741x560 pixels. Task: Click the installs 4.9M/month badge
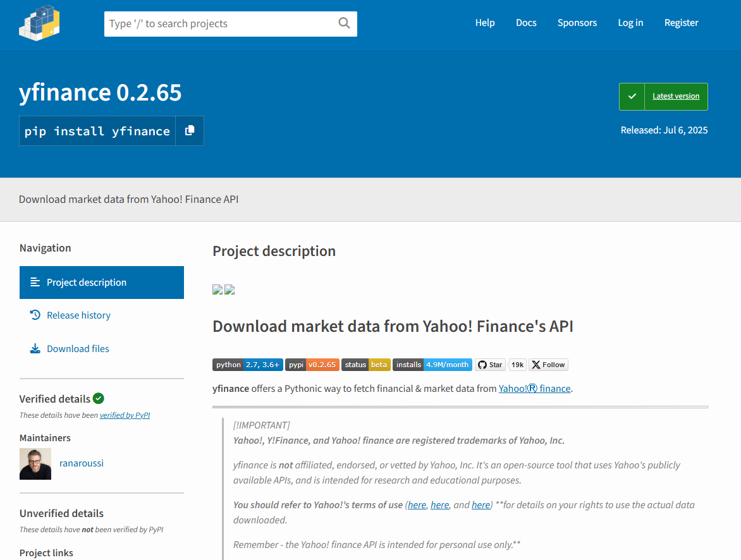(432, 365)
